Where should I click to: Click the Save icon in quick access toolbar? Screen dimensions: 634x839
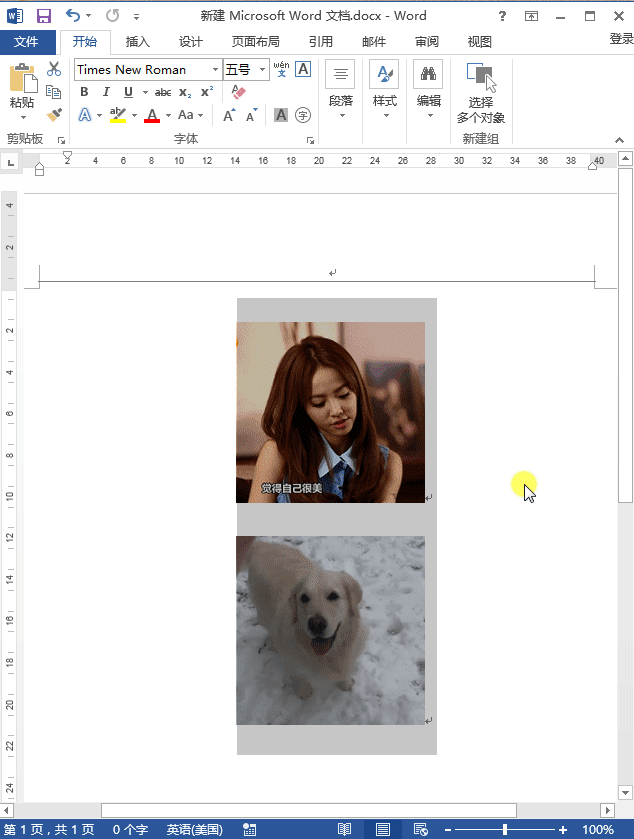click(43, 16)
